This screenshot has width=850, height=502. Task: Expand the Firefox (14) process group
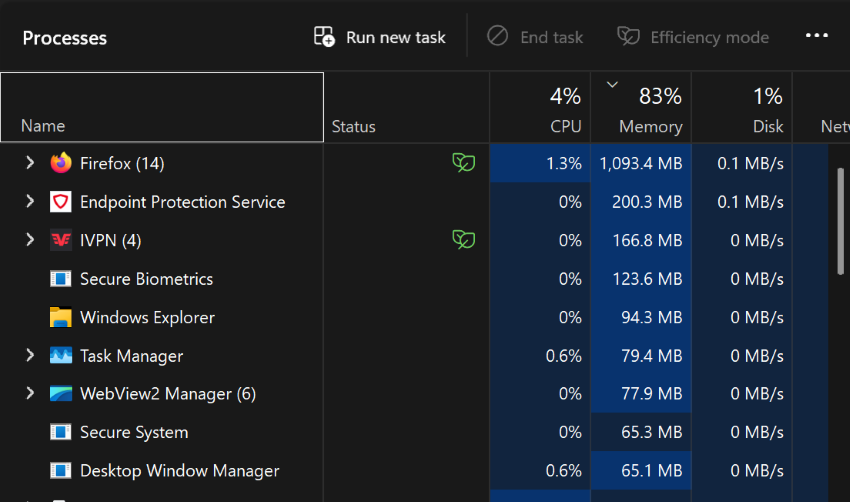click(30, 163)
